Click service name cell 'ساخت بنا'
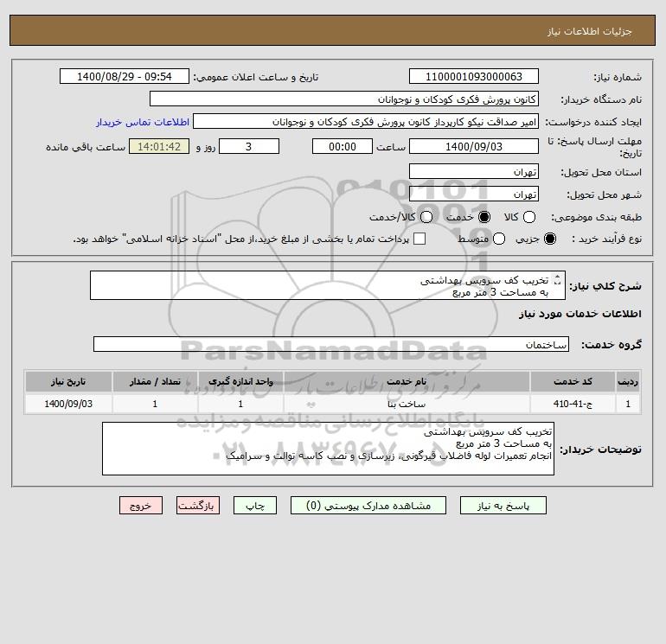The height and width of the screenshot is (644, 666). click(x=407, y=404)
